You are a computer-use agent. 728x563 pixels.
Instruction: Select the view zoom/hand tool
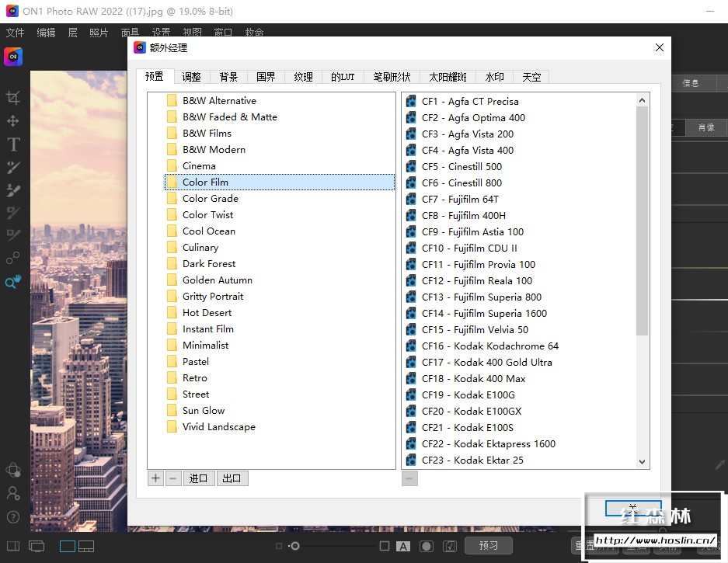[13, 281]
